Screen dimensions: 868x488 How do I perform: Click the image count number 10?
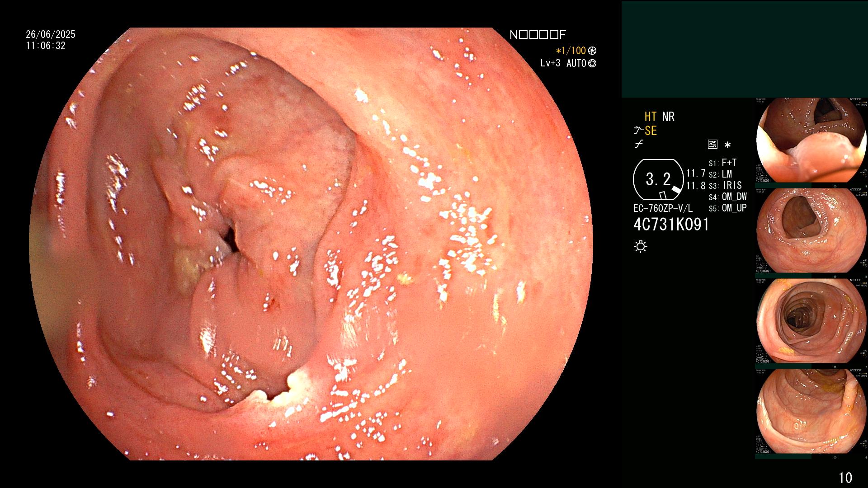(x=845, y=478)
